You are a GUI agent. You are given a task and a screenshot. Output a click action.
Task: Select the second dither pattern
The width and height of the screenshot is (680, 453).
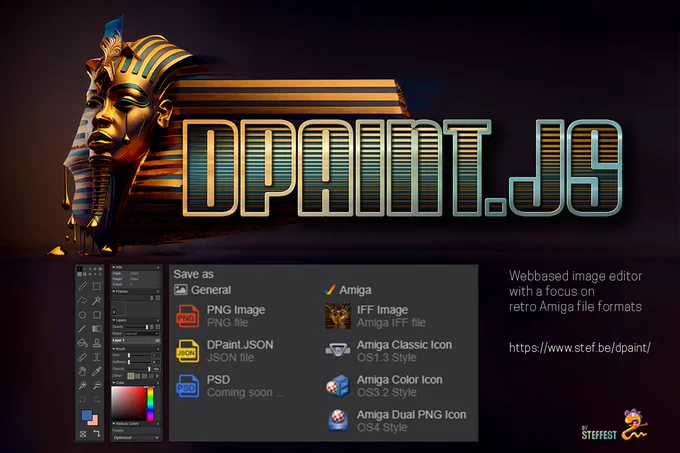[x=137, y=376]
